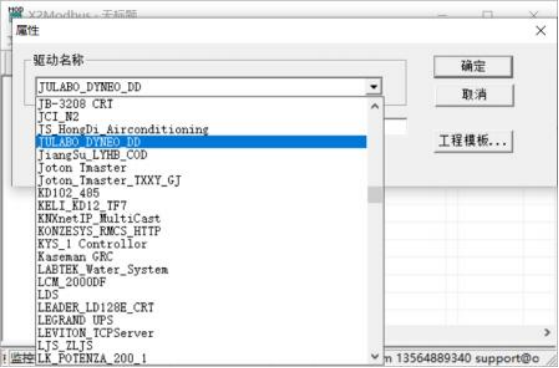Select JCI_N2 driver
This screenshot has height=368, width=559.
tap(201, 117)
